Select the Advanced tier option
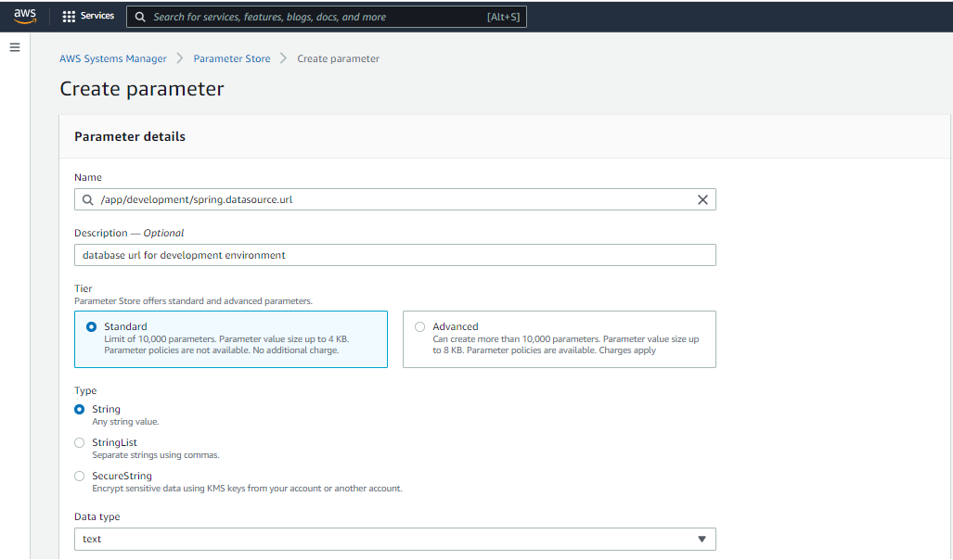 pyautogui.click(x=419, y=326)
